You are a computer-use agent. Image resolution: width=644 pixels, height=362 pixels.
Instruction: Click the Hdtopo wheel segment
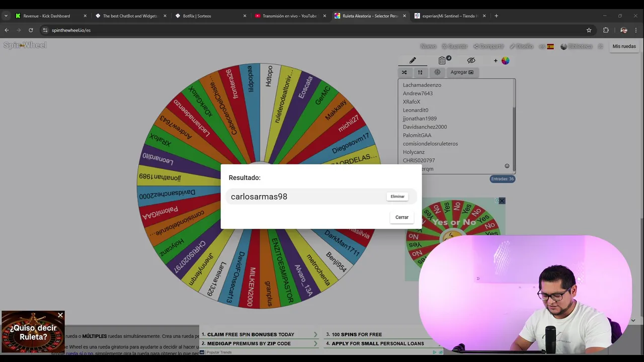[x=269, y=76]
